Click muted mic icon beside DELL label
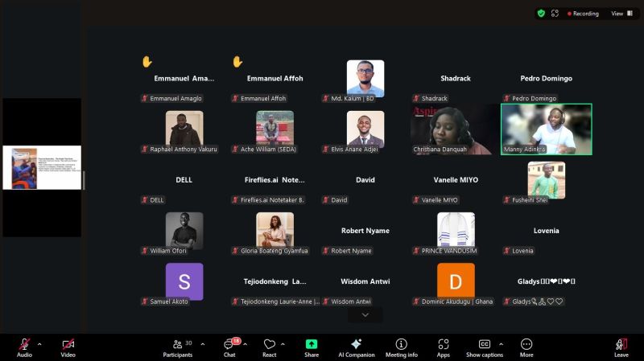The image size is (644, 361). coord(145,199)
